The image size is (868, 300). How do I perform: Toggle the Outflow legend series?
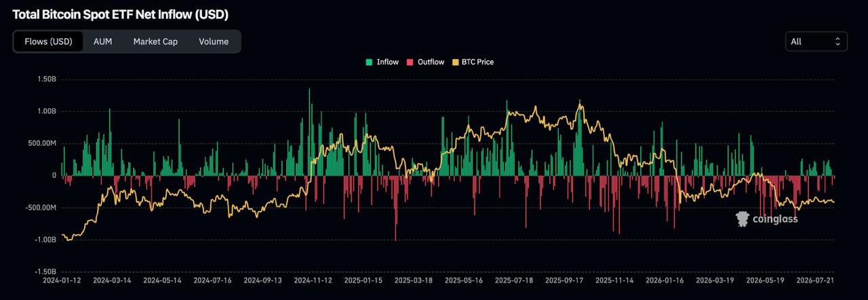tap(425, 62)
